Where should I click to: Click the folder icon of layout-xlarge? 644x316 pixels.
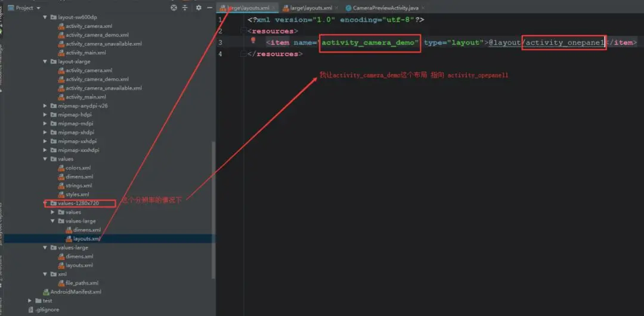click(x=54, y=61)
